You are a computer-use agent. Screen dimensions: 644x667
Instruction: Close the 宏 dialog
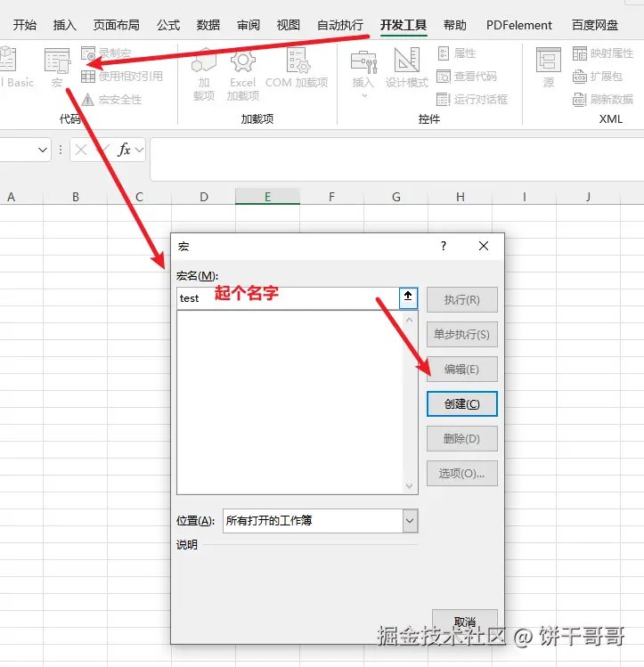(484, 246)
